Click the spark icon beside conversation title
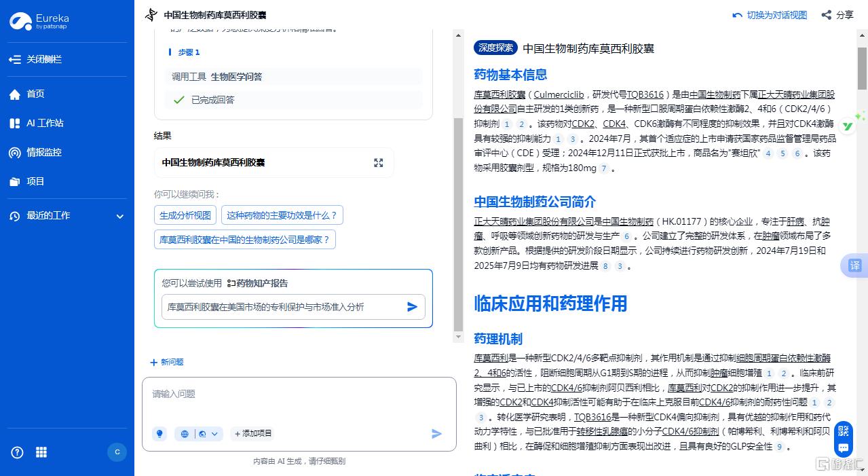Screen dimensions: 868x476 click(x=151, y=15)
